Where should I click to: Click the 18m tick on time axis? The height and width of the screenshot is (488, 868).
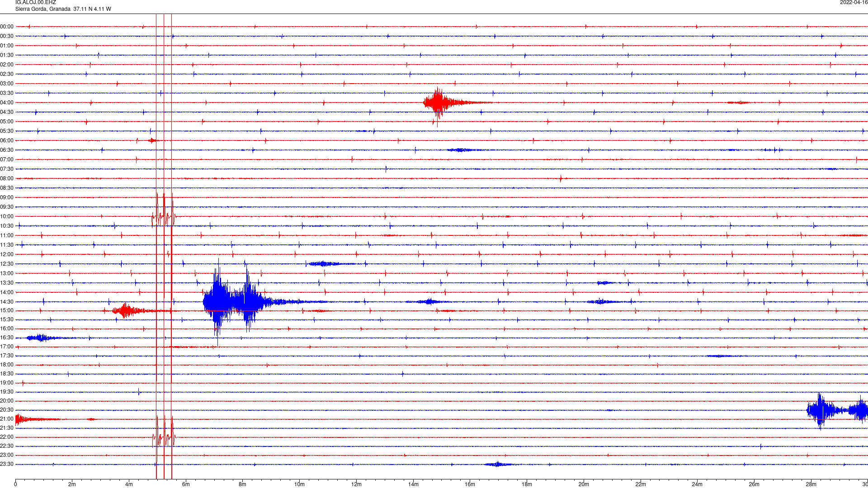pos(527,484)
